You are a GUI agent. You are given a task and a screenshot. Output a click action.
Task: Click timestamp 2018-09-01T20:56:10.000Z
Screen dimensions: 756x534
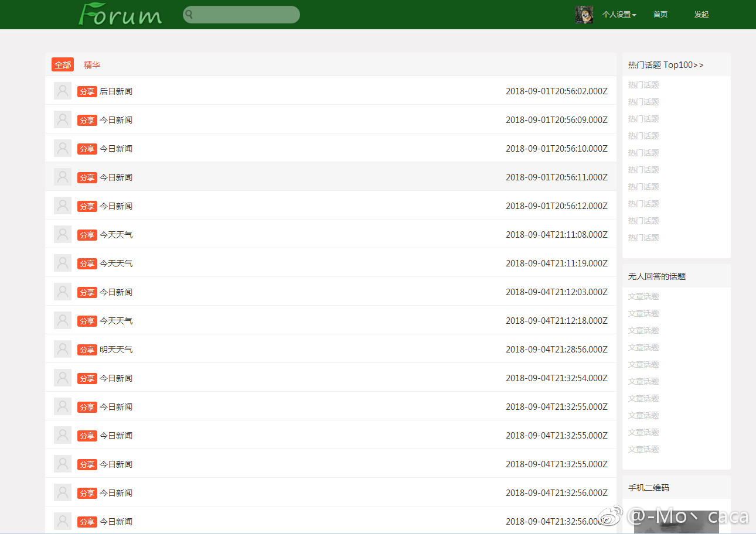[557, 149]
